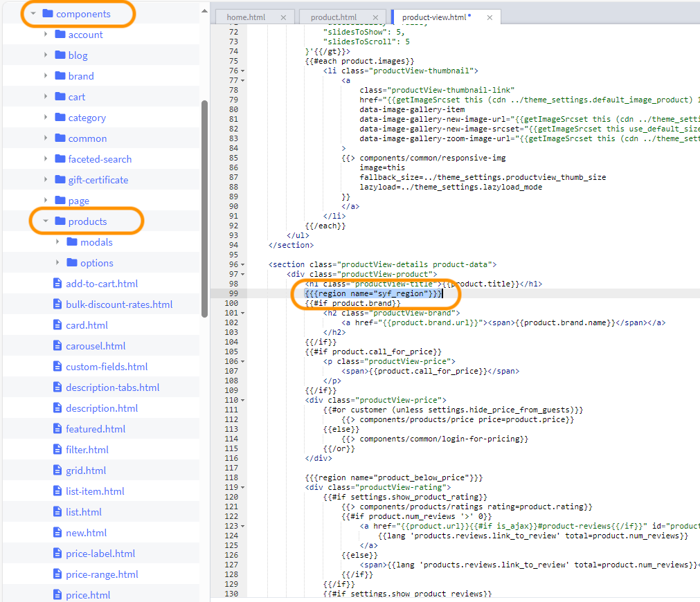Viewport: 700px width, 602px height.
Task: Close the product-view.html tab
Action: [489, 17]
